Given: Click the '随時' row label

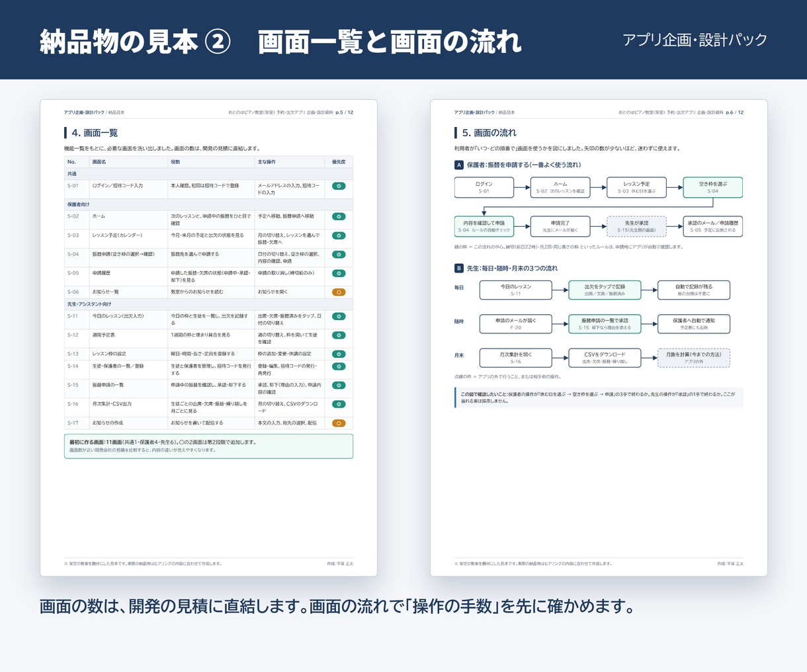Looking at the screenshot, I should 459,321.
